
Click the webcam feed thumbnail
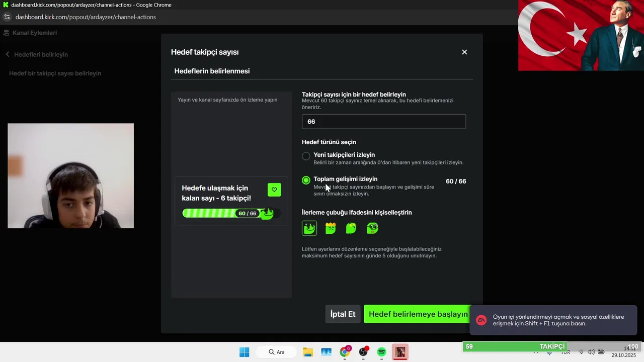click(x=71, y=176)
